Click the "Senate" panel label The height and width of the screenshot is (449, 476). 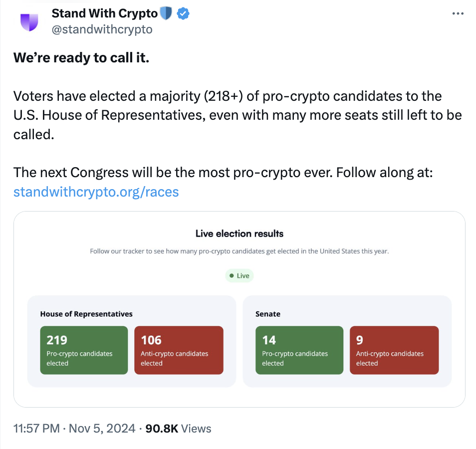268,314
